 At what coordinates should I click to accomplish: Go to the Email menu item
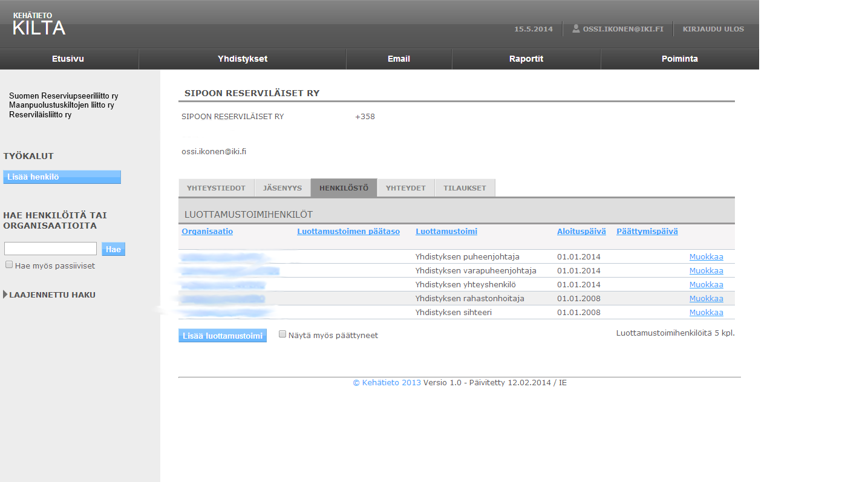(399, 59)
